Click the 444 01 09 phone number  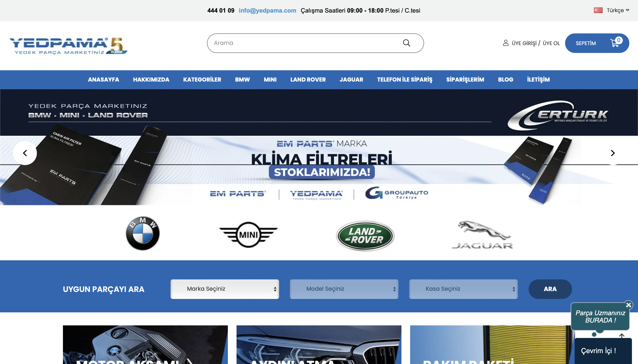pyautogui.click(x=220, y=10)
